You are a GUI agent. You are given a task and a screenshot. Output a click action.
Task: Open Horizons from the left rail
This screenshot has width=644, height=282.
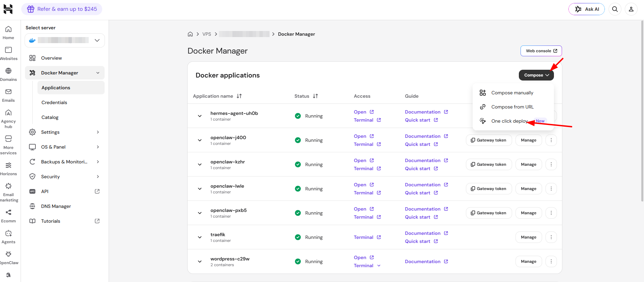click(8, 169)
